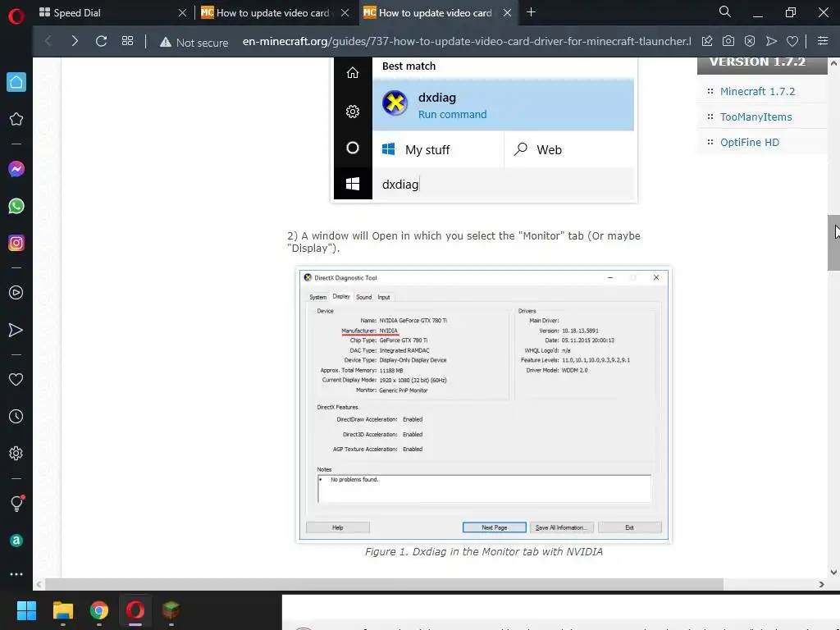This screenshot has height=630, width=840.
Task: Open the OptiFine HD link
Action: (x=750, y=143)
